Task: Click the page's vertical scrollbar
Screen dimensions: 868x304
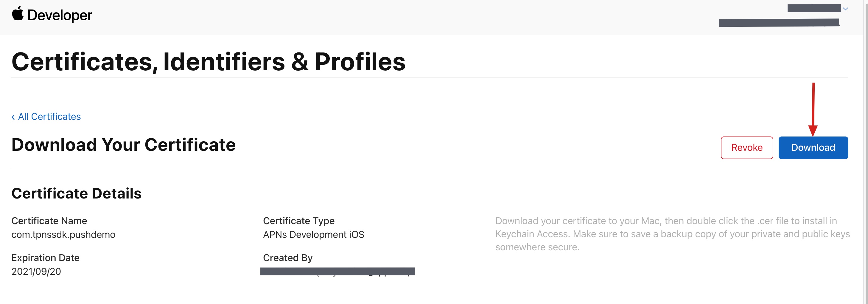Action: (x=866, y=152)
